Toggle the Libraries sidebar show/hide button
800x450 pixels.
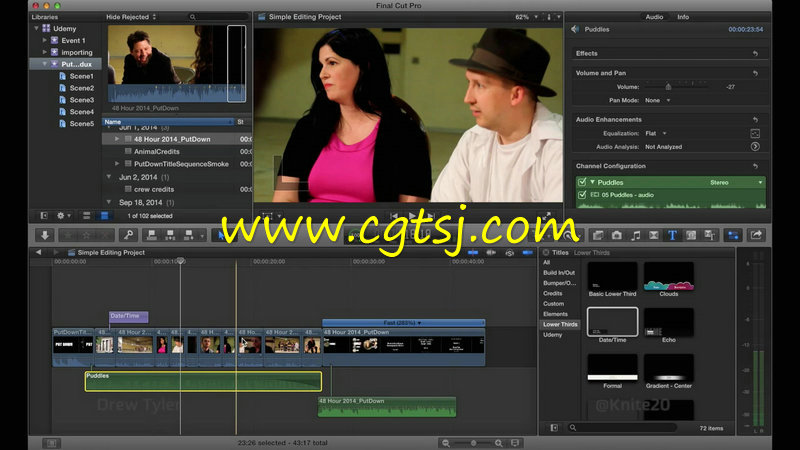(x=44, y=216)
